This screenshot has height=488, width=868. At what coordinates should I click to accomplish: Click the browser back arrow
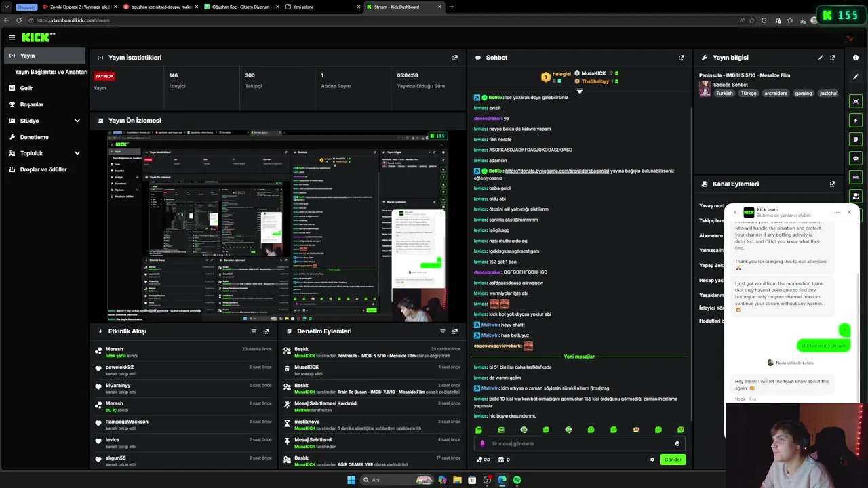point(7,20)
